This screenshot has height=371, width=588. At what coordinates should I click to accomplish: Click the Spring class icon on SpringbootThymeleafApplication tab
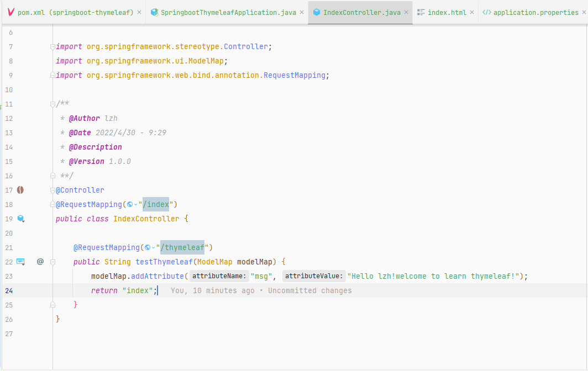coord(154,12)
